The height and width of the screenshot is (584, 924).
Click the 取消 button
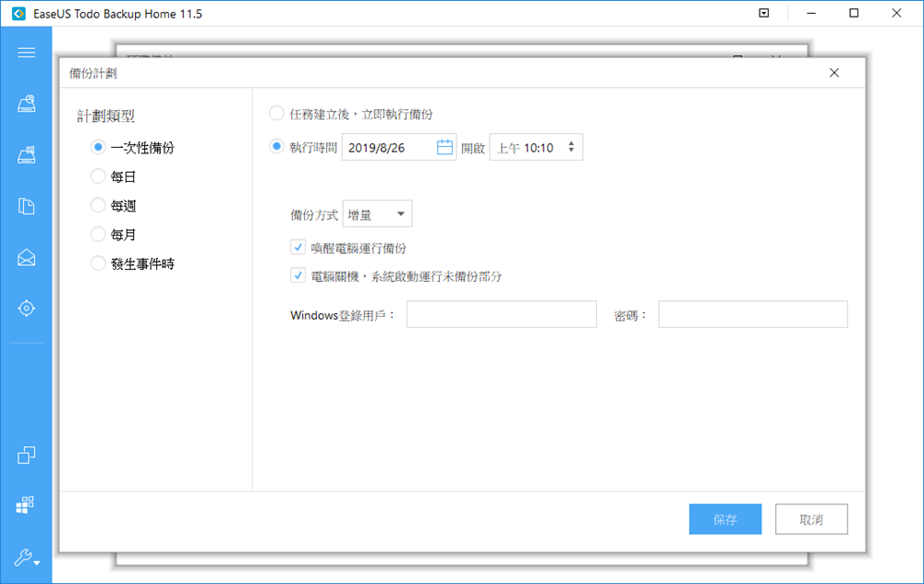click(811, 519)
